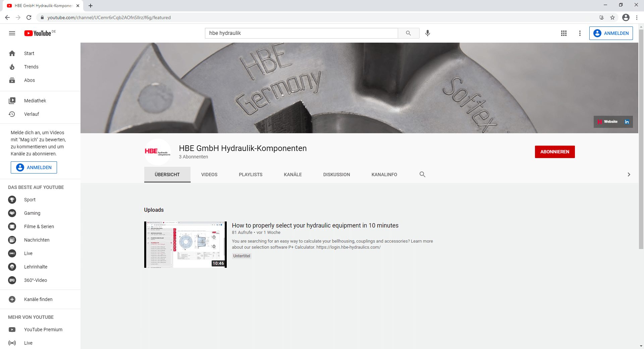Open the hydraulic equipment video title
The image size is (644, 349).
[x=315, y=226]
